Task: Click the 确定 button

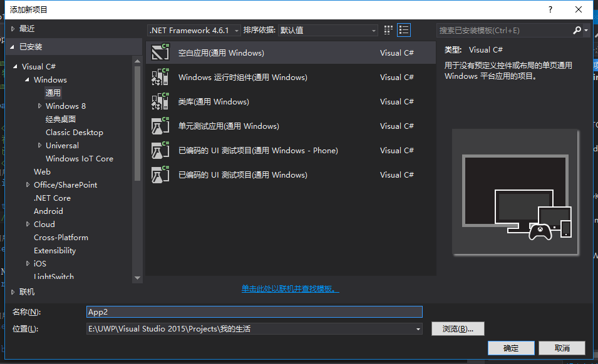Action: (511, 348)
